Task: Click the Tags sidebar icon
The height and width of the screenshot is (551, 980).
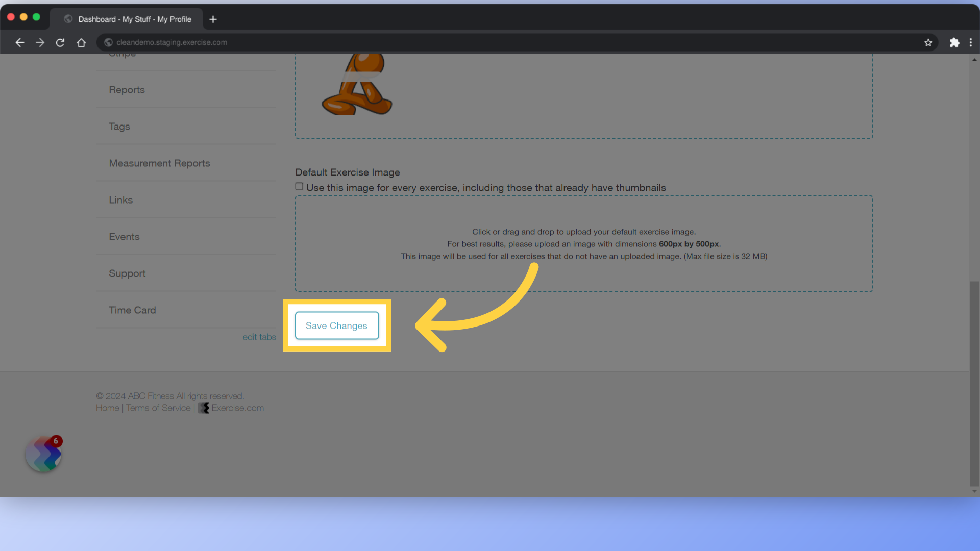Action: (x=119, y=126)
